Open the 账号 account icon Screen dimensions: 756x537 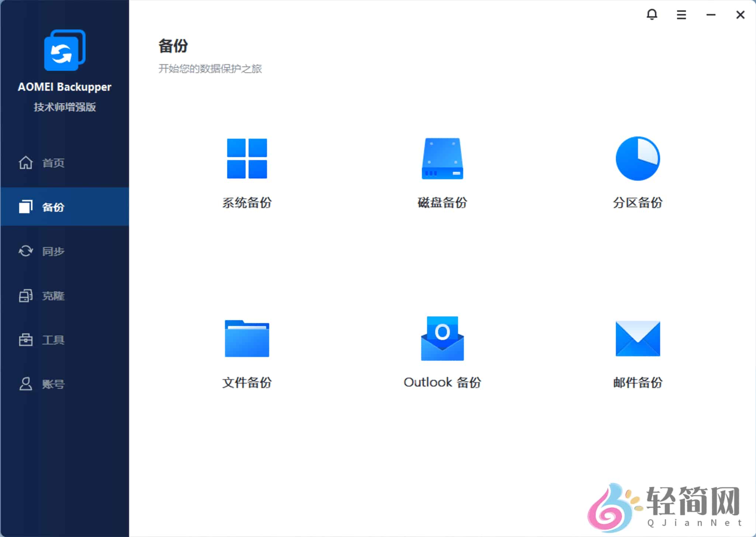pos(25,384)
